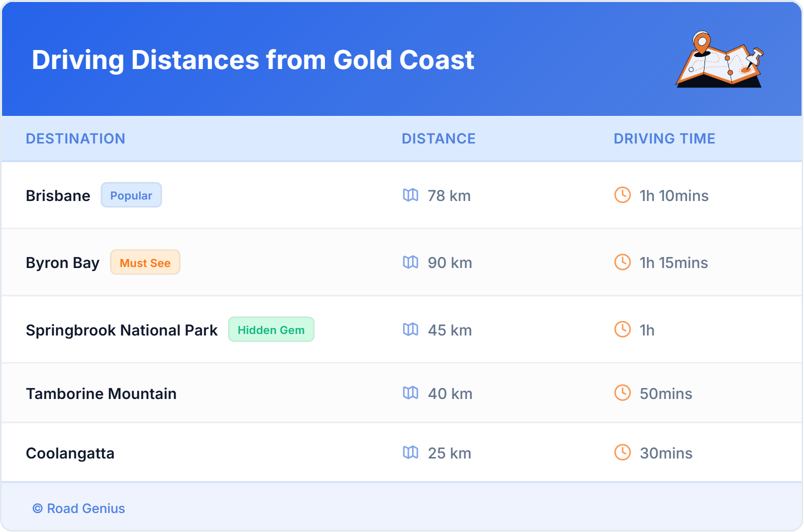Click the Destination column header
Image resolution: width=804 pixels, height=532 pixels.
(x=75, y=138)
